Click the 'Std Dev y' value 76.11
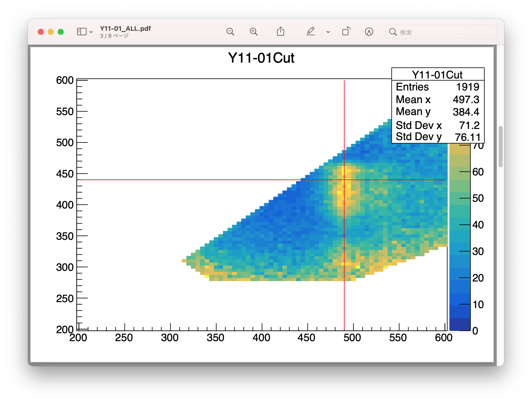This screenshot has height=403, width=532. click(468, 137)
